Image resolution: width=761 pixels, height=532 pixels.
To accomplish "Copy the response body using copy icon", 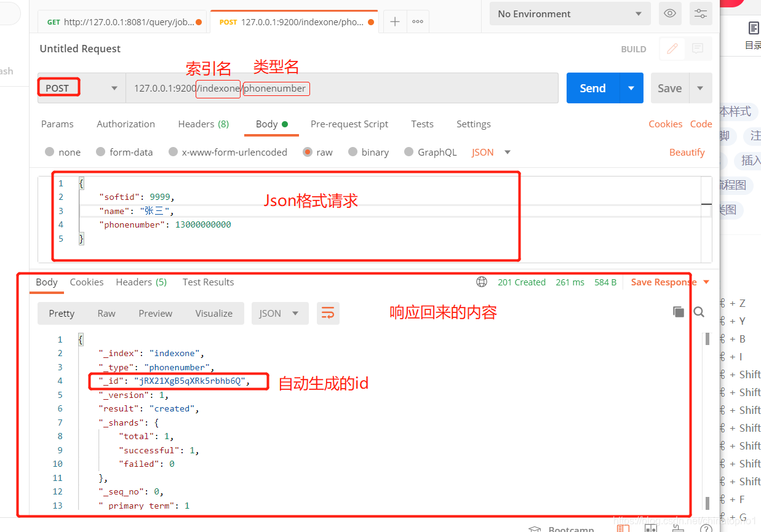I will coord(679,312).
